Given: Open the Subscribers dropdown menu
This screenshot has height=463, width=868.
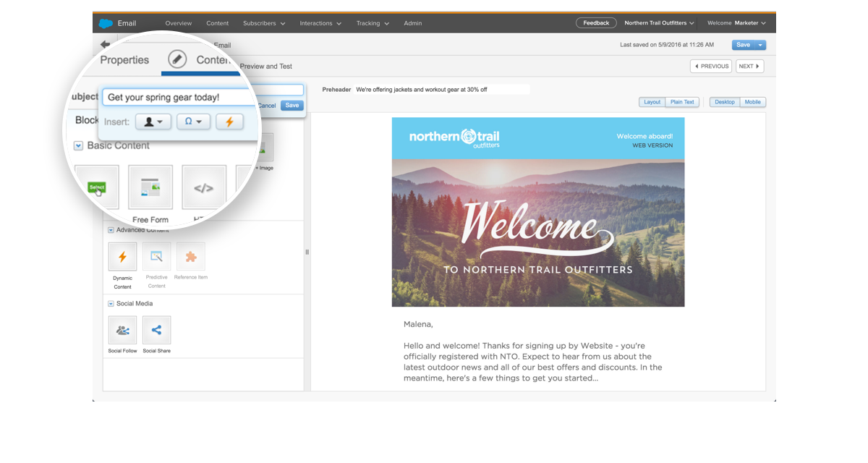Looking at the screenshot, I should tap(263, 23).
